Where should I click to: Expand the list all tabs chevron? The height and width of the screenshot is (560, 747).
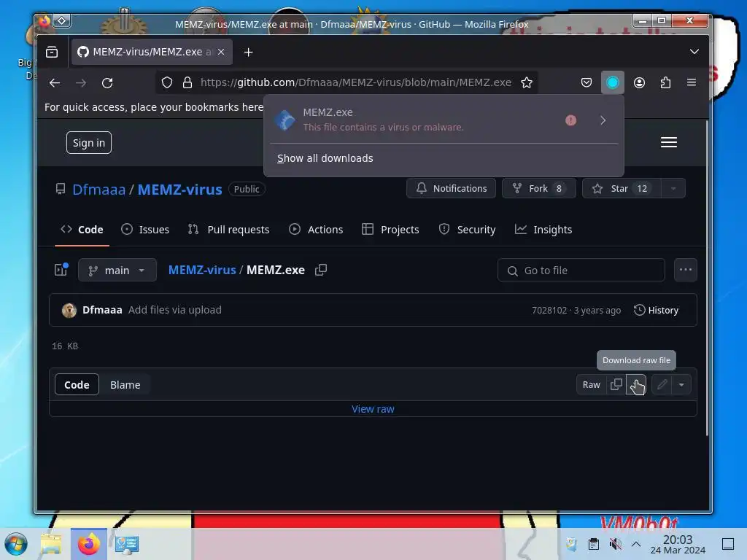[694, 52]
